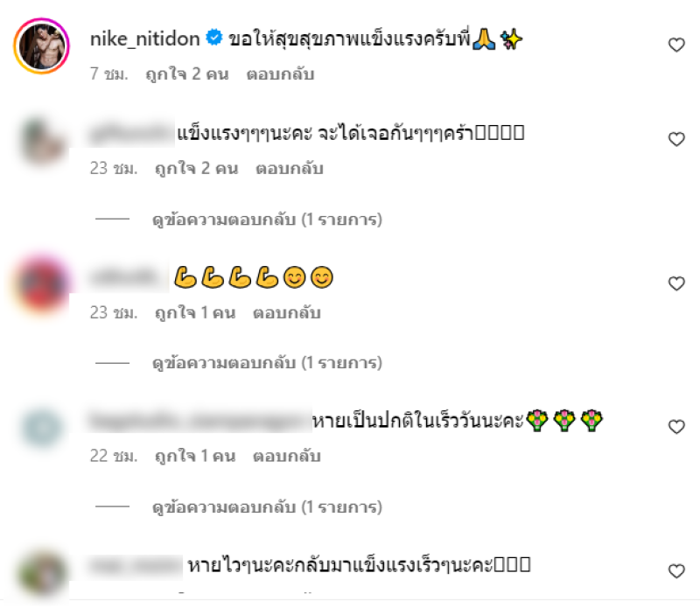Like the flexed-arm emoji comment
Viewport: 700px width, 615px height.
coord(676,283)
